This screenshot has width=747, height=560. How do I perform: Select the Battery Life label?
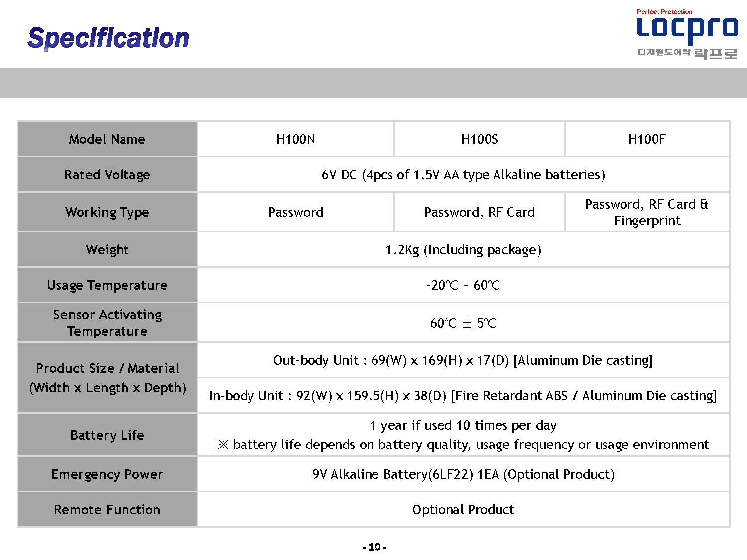click(x=107, y=435)
